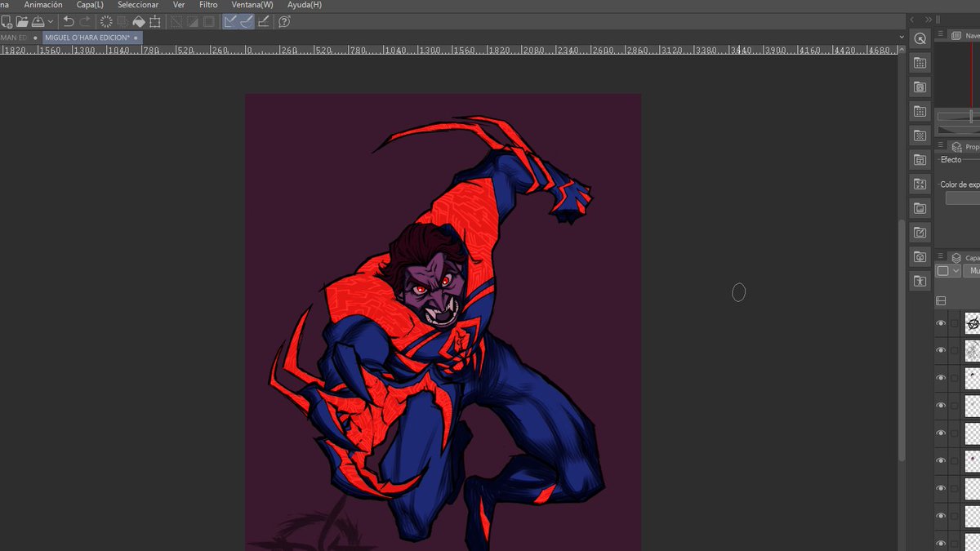Image resolution: width=980 pixels, height=551 pixels.
Task: Click the scroll-up arrow above the scrollbar
Action: tap(902, 49)
